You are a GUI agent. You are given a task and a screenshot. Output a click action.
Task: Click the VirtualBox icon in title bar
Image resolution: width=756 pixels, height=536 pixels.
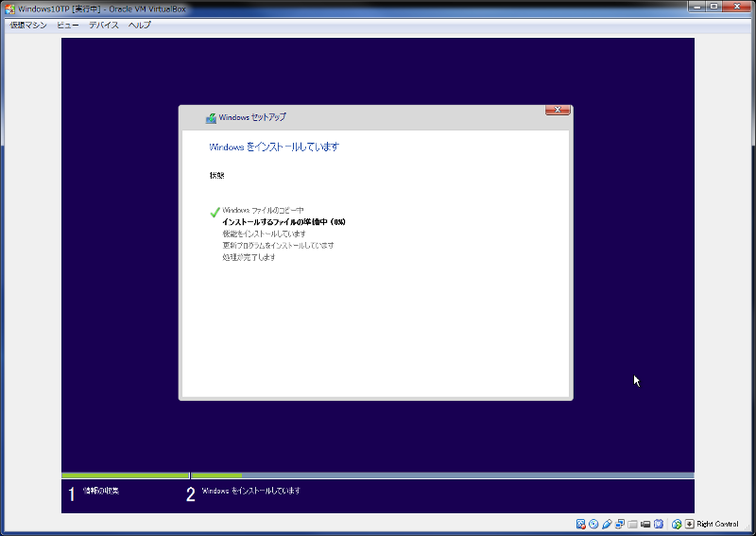(x=9, y=9)
